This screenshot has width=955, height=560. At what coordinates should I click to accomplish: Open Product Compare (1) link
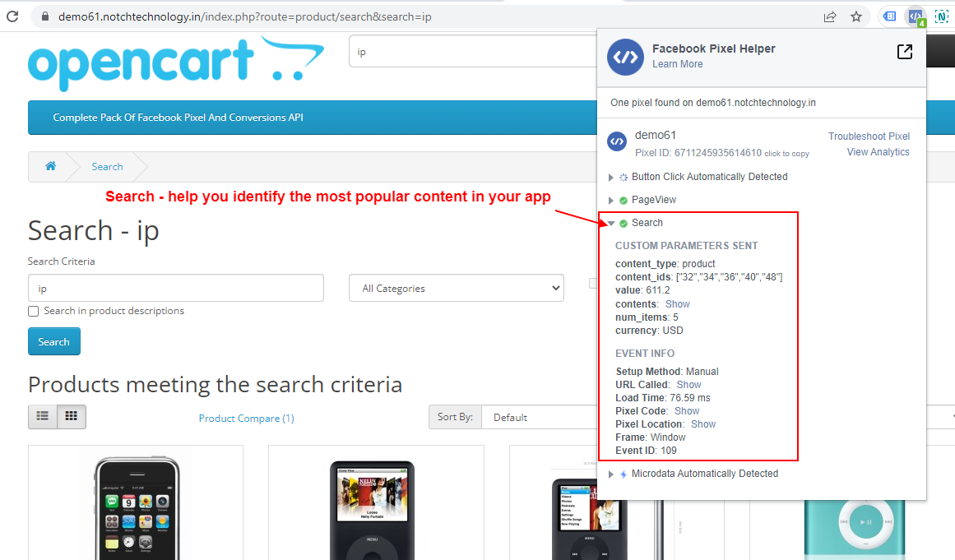click(246, 419)
